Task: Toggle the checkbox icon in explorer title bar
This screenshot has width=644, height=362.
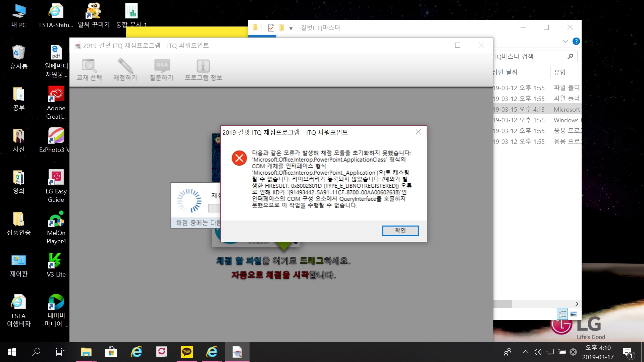Action: 271,28
